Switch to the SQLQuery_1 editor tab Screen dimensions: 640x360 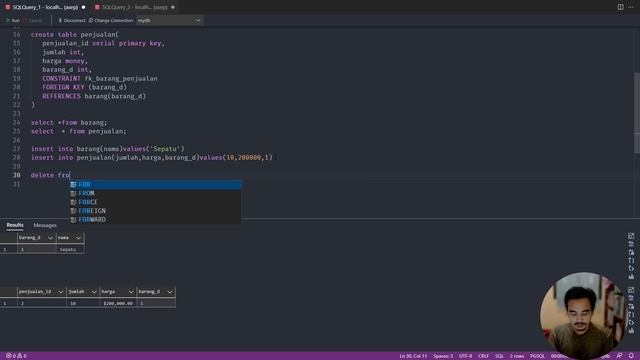click(45, 7)
